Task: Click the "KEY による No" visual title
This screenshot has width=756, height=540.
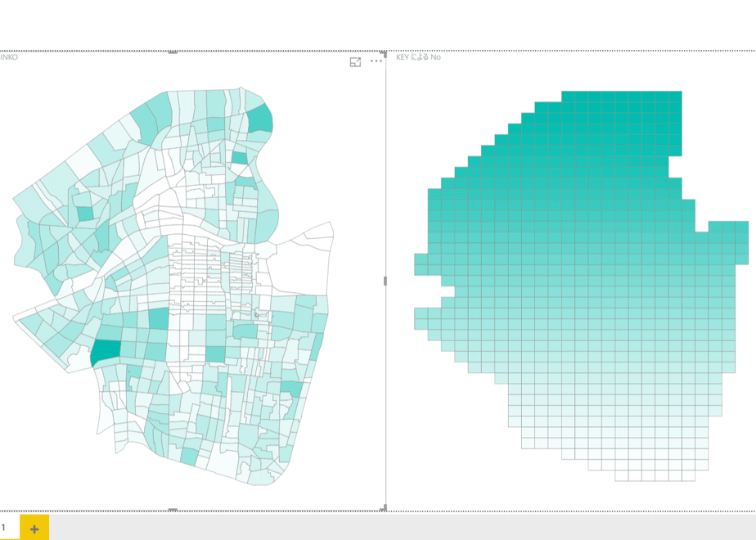Action: click(418, 57)
